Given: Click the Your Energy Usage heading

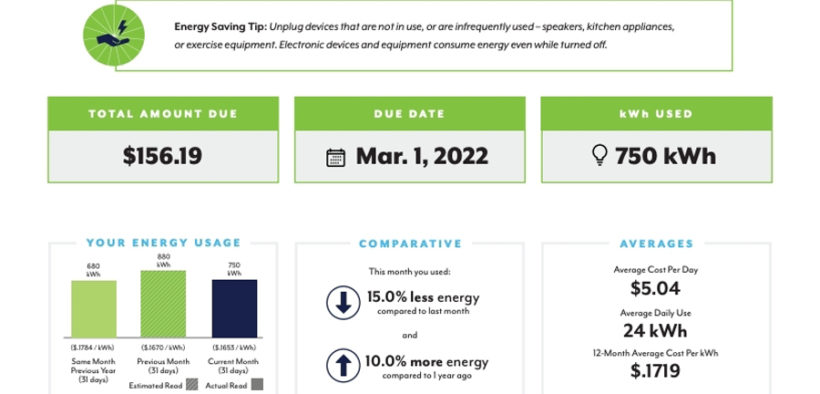Looking at the screenshot, I should pos(164,243).
